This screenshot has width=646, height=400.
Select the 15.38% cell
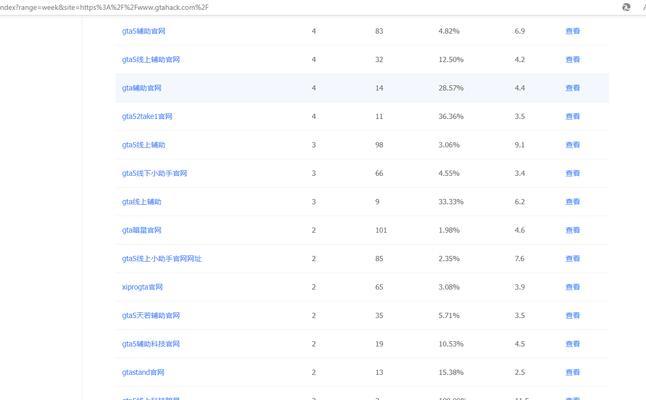[451, 372]
